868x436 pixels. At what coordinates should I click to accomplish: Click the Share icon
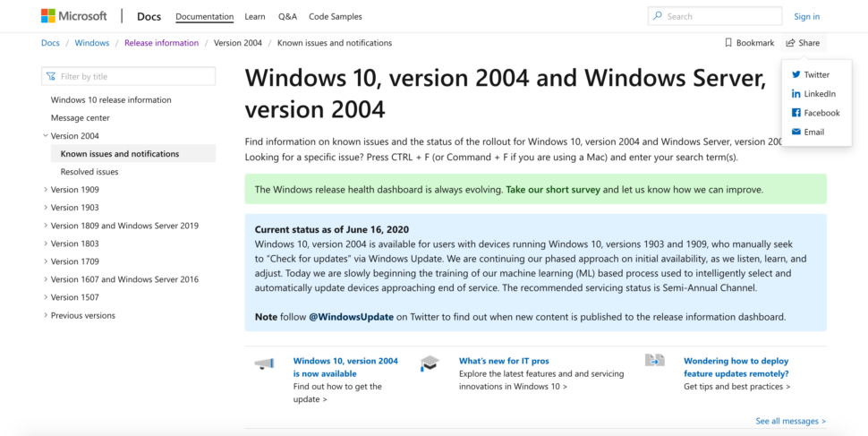point(791,43)
